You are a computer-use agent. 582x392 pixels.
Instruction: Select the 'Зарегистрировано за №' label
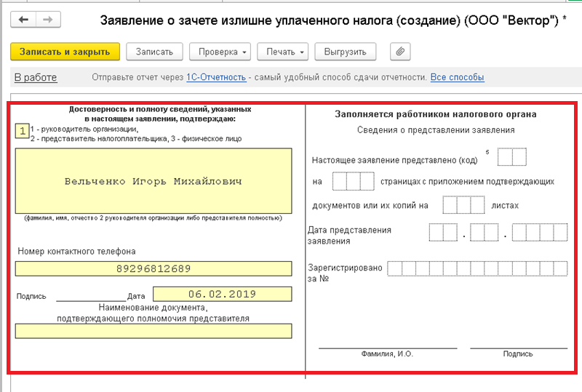pos(345,273)
